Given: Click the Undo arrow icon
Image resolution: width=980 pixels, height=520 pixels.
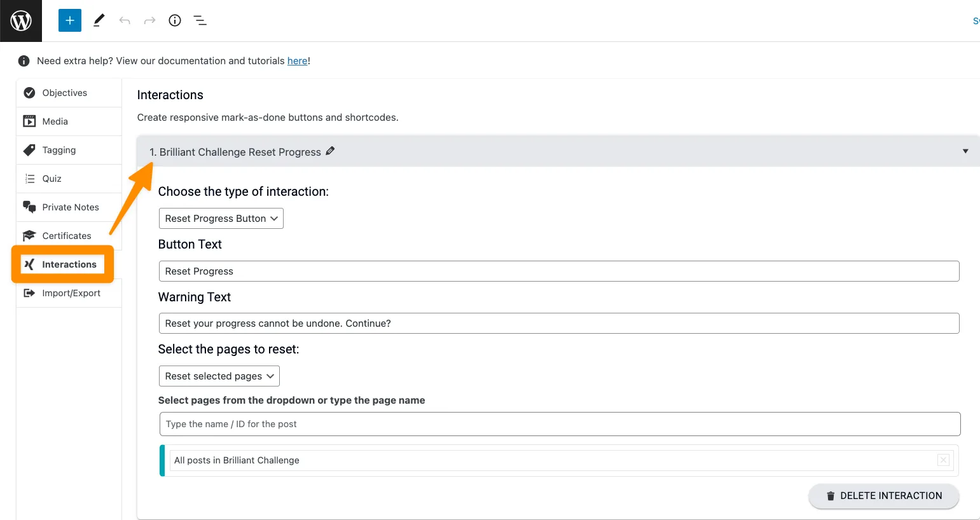Looking at the screenshot, I should pyautogui.click(x=125, y=20).
